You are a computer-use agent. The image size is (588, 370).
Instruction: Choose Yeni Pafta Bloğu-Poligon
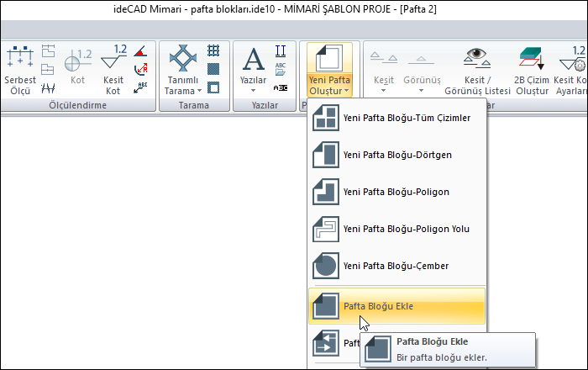coord(396,192)
